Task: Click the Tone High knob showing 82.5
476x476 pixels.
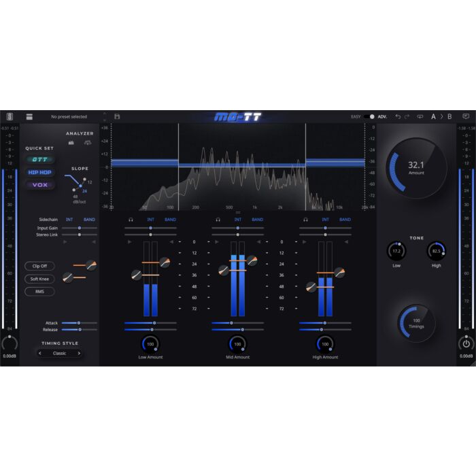Action: click(437, 251)
